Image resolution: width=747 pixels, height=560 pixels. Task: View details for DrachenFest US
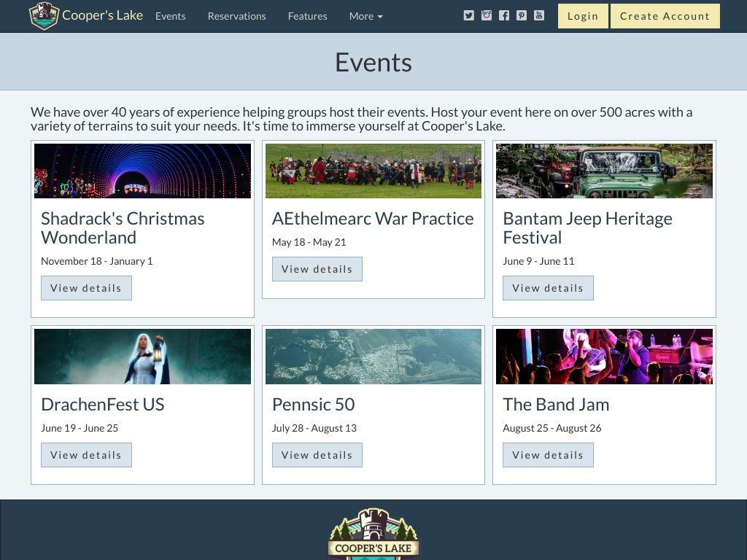pos(86,455)
